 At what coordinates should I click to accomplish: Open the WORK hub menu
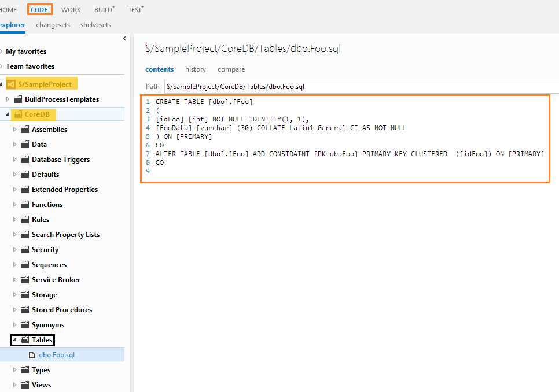click(x=71, y=10)
